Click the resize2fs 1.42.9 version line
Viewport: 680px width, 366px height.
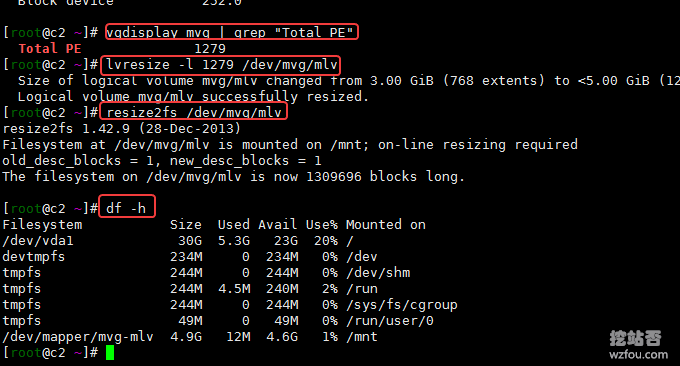(x=121, y=129)
